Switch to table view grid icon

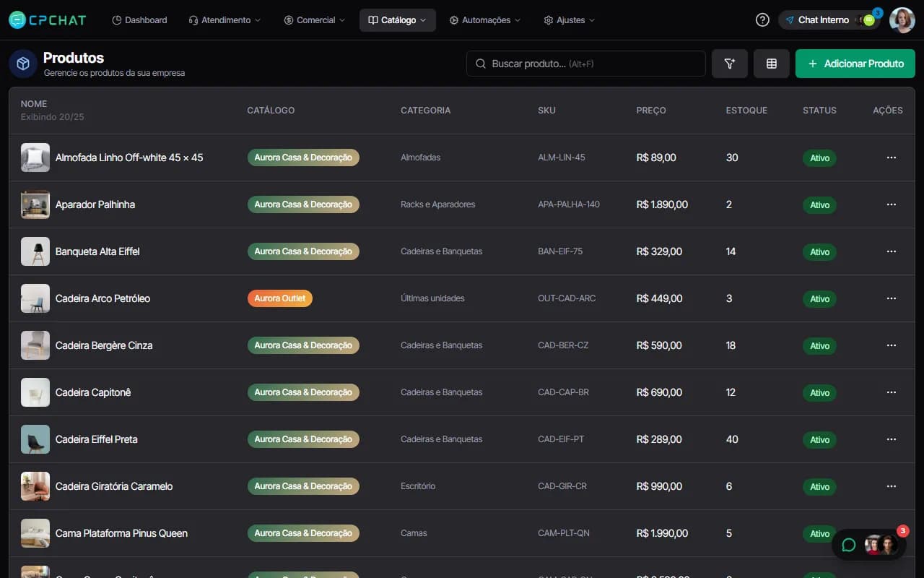pos(772,64)
